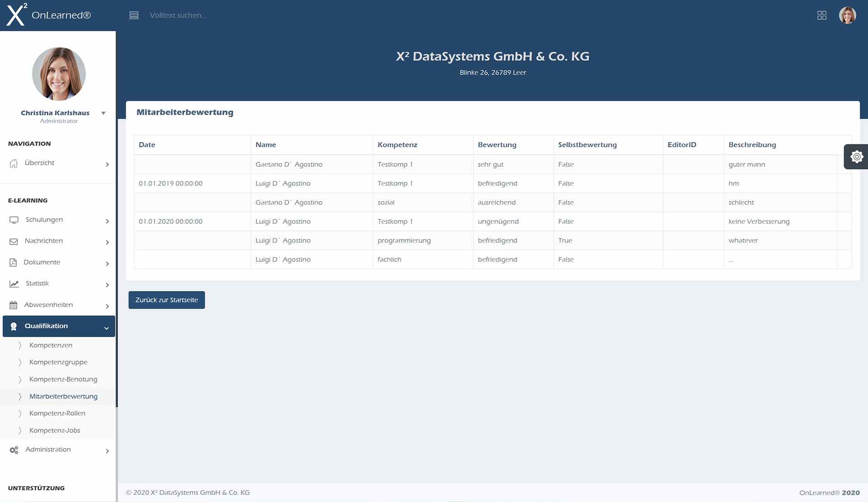
Task: Go to Kompetenz-Jobs submenu entry
Action: 55,431
